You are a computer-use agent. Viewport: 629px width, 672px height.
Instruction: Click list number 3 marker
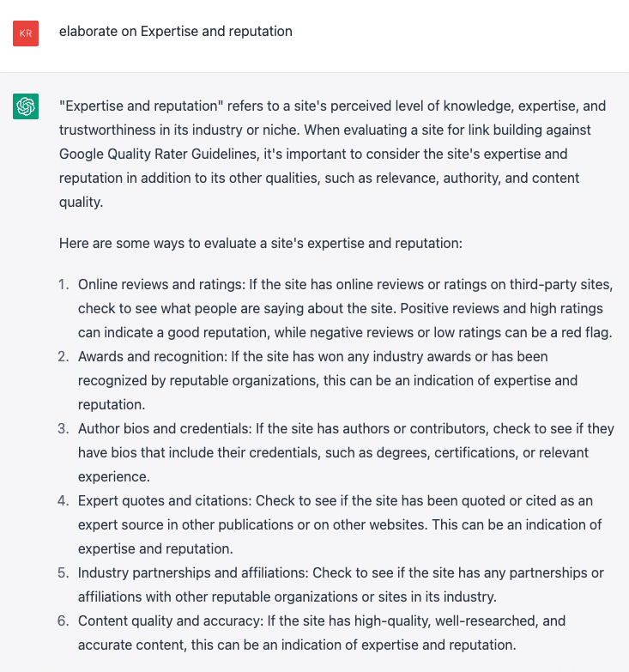[63, 428]
